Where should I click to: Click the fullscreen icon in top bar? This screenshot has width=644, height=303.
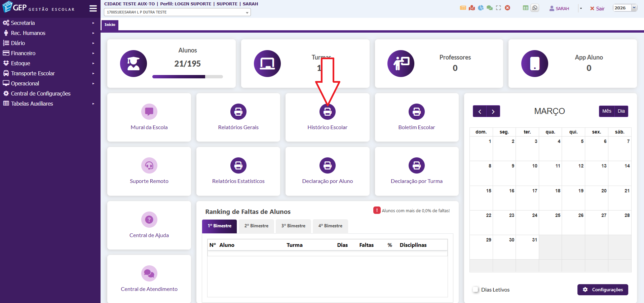coord(498,8)
